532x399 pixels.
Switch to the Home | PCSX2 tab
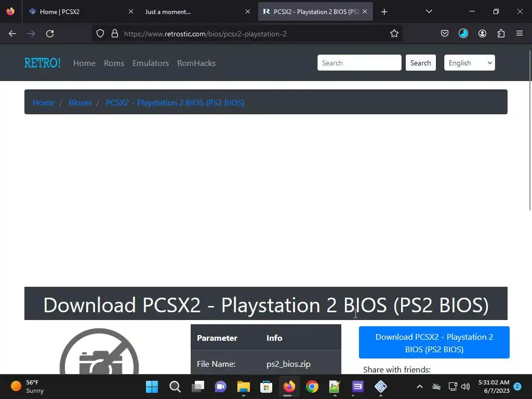(x=81, y=11)
